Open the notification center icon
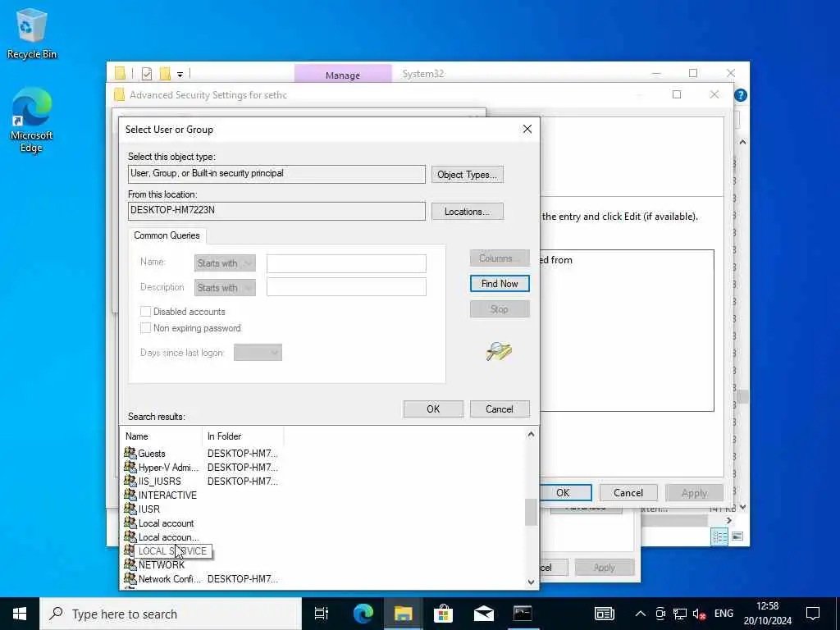Screen dimensions: 840x630 coord(813,614)
